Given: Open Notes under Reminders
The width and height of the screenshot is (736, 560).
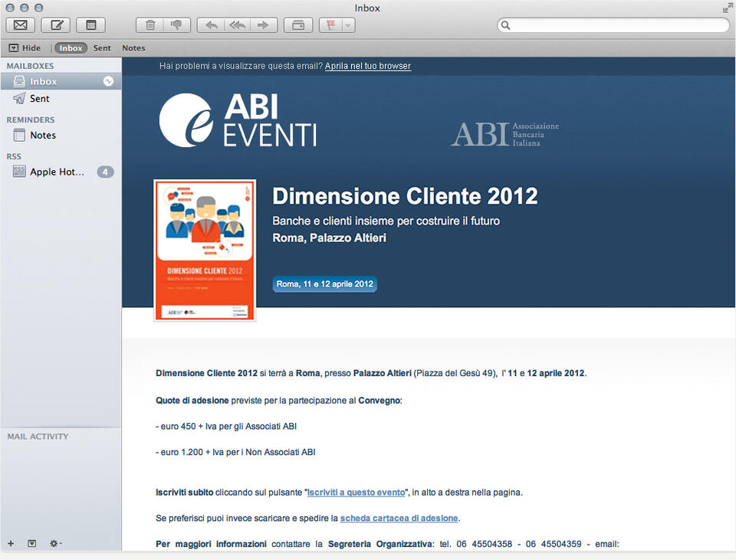Looking at the screenshot, I should click(61, 135).
